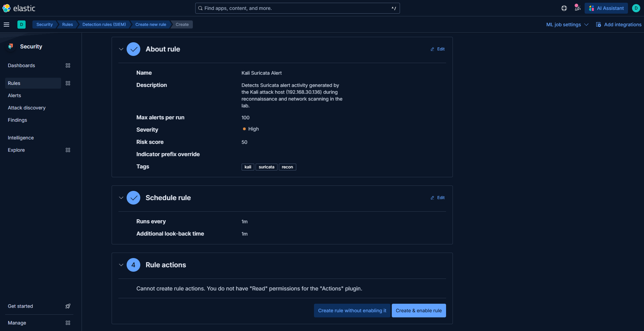The image size is (644, 331).
Task: Open the user avatar D menu
Action: (636, 8)
